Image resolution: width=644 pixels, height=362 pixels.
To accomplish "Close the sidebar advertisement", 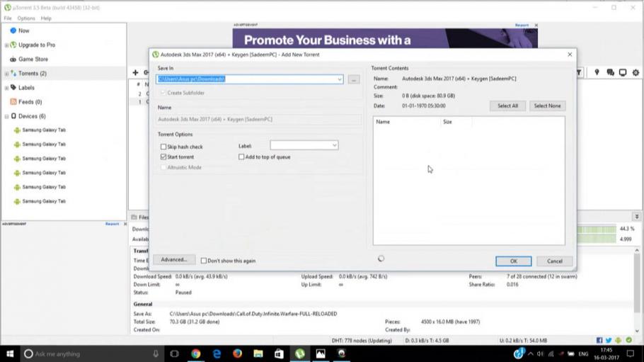I will [x=125, y=224].
